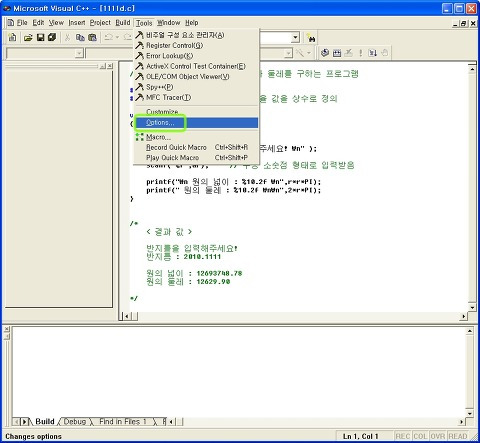
Task: Launch ActiveX Control Test Container entry
Action: [x=196, y=66]
